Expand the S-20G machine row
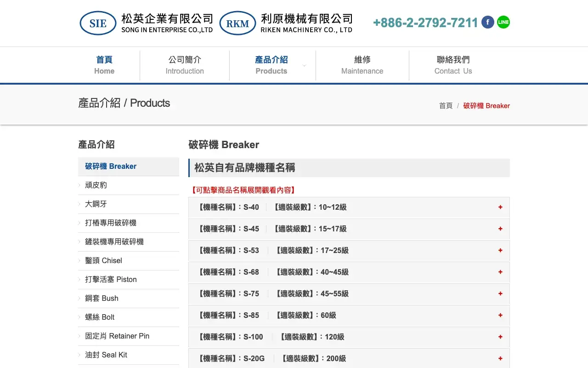Viewport: 588px width, 368px height. tap(349, 358)
